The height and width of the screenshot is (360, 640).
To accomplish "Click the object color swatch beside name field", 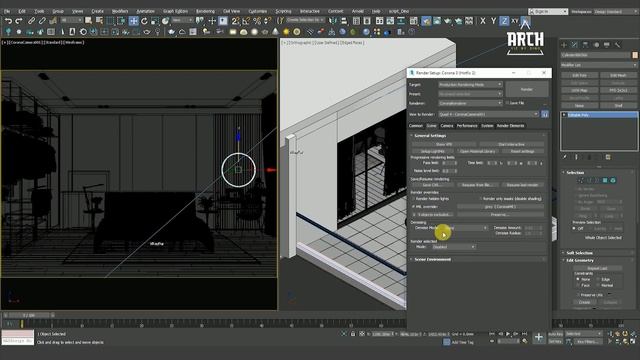I will point(635,55).
